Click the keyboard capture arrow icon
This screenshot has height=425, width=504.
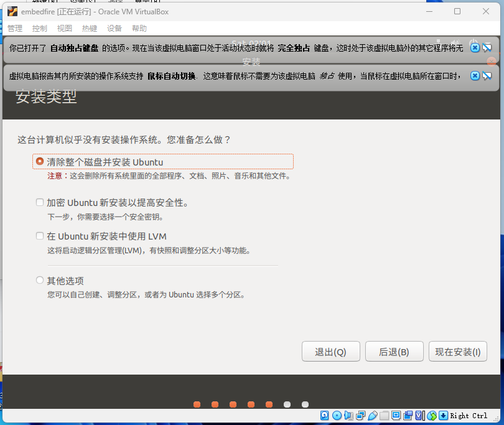[x=443, y=416]
